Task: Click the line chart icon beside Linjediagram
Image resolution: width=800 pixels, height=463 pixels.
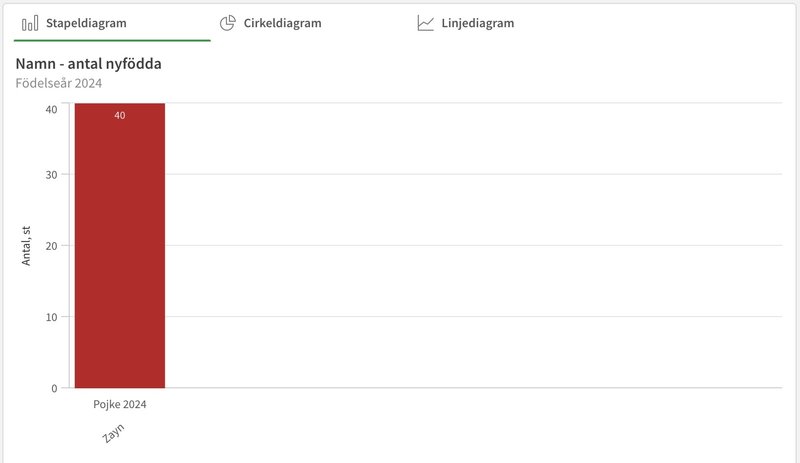Action: (426, 23)
